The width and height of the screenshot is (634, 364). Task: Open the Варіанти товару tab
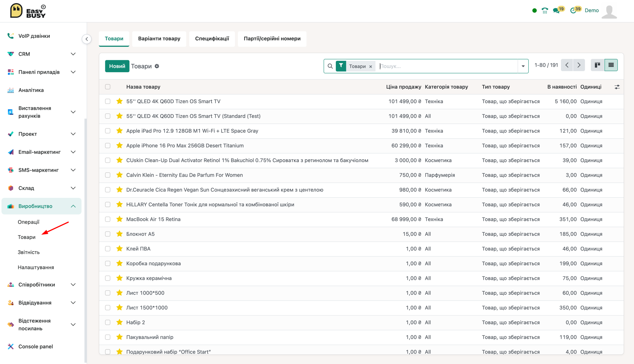click(159, 39)
